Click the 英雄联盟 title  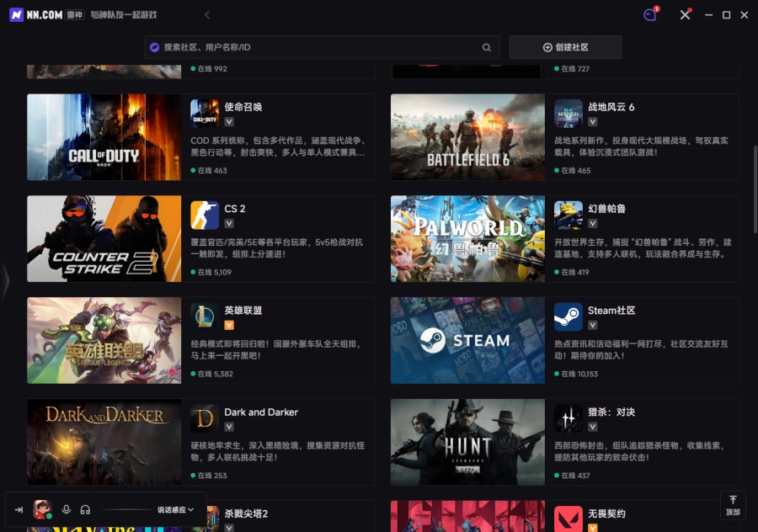click(243, 311)
